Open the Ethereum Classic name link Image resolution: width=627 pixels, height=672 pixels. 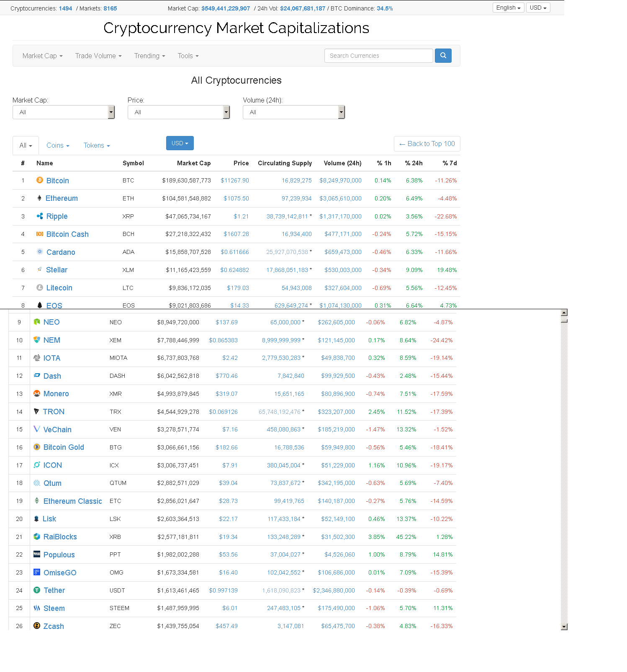(73, 501)
